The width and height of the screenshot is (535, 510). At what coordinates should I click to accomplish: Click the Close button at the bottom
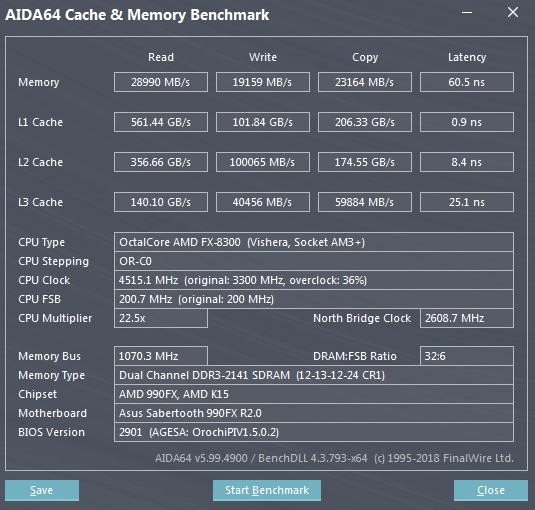[x=491, y=490]
